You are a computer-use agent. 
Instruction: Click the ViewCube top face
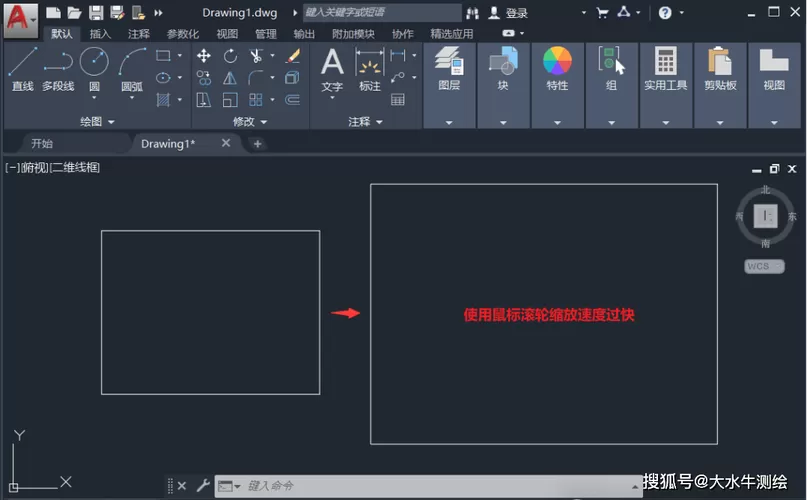765,215
